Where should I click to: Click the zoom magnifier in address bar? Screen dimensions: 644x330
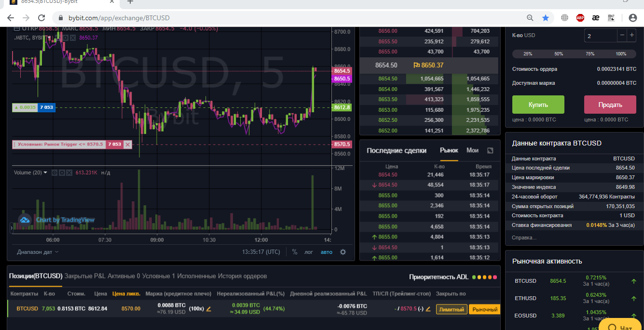pyautogui.click(x=530, y=18)
